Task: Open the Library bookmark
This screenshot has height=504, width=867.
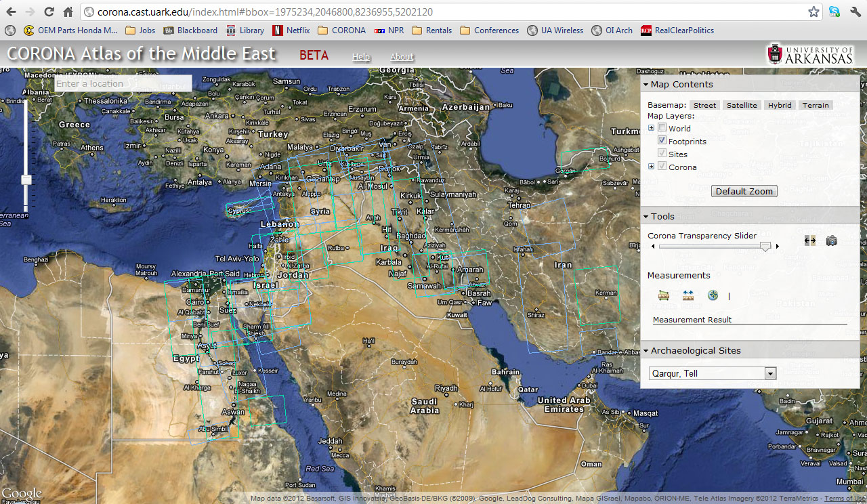Action: tap(245, 30)
